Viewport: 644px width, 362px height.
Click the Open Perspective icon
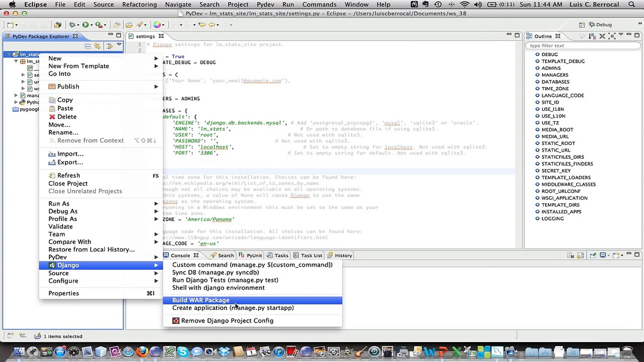tap(582, 25)
